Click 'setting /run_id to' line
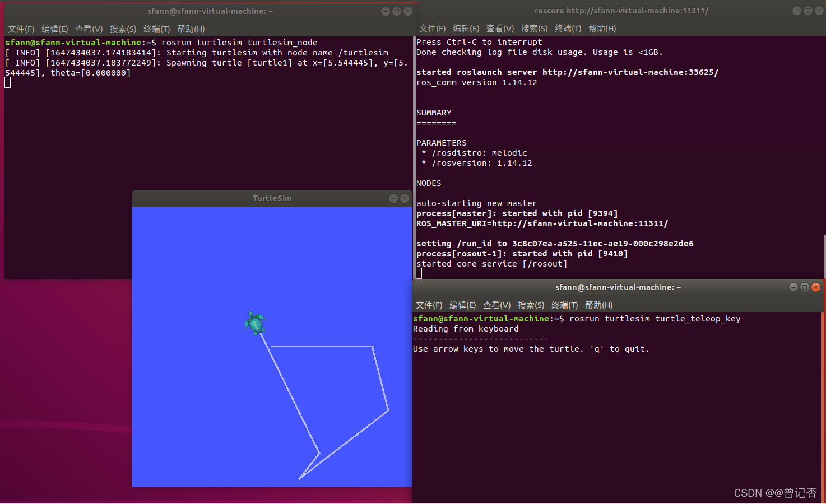The image size is (826, 504). point(555,244)
